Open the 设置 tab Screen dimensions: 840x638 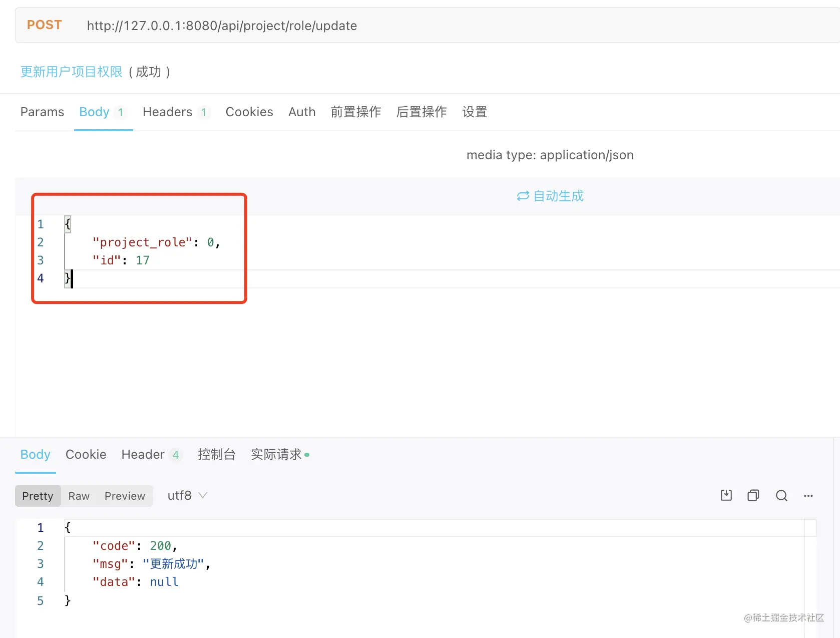[x=475, y=112]
